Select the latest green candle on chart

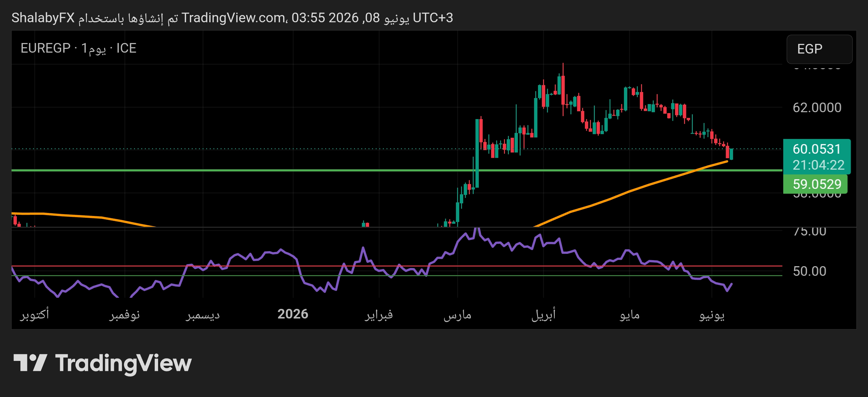pyautogui.click(x=732, y=154)
